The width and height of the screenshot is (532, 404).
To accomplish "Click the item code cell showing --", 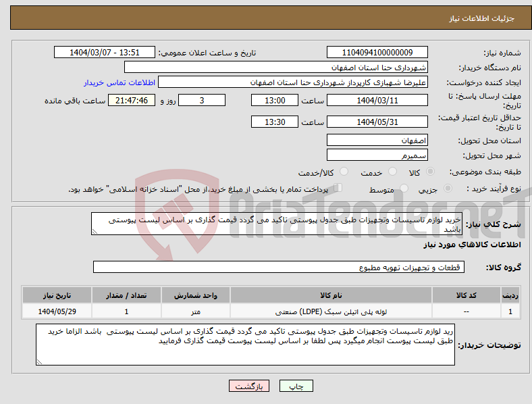I will (x=467, y=311).
